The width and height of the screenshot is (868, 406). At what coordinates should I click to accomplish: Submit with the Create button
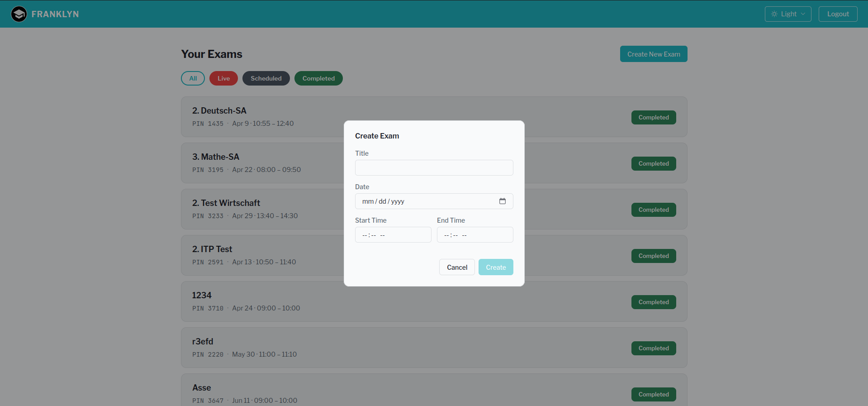496,267
